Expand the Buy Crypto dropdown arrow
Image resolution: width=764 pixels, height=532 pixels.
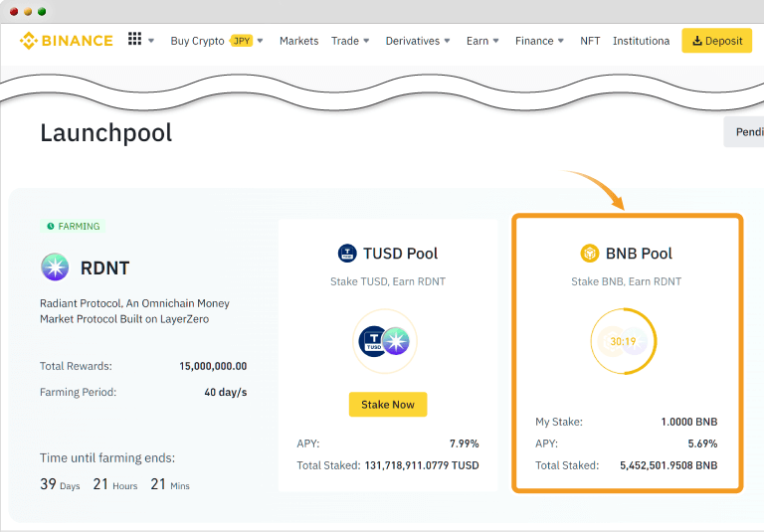tap(261, 41)
